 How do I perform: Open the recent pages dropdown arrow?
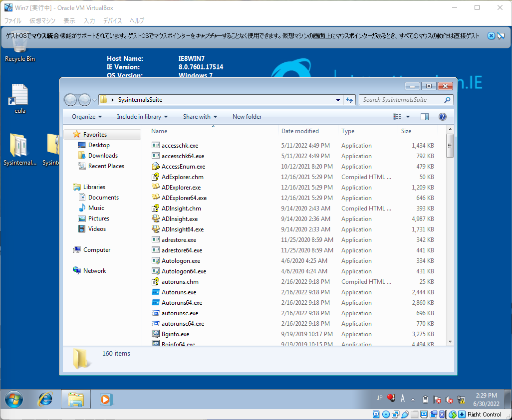tap(94, 100)
